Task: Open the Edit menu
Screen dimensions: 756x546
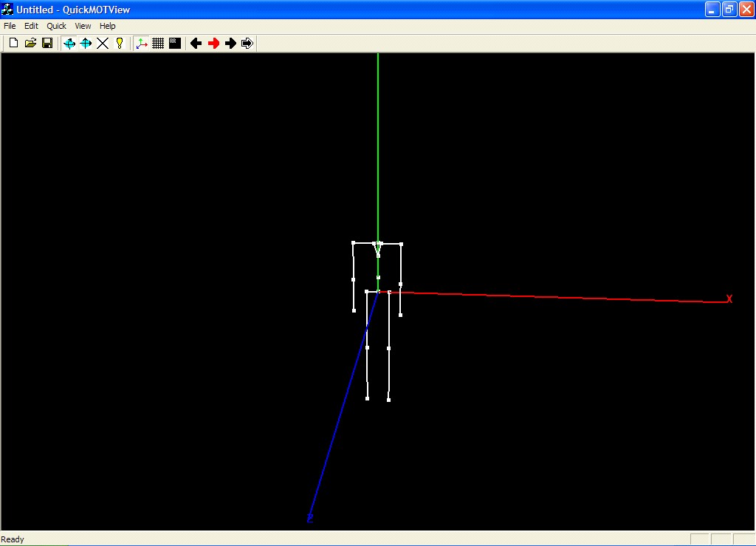Action: coord(31,26)
